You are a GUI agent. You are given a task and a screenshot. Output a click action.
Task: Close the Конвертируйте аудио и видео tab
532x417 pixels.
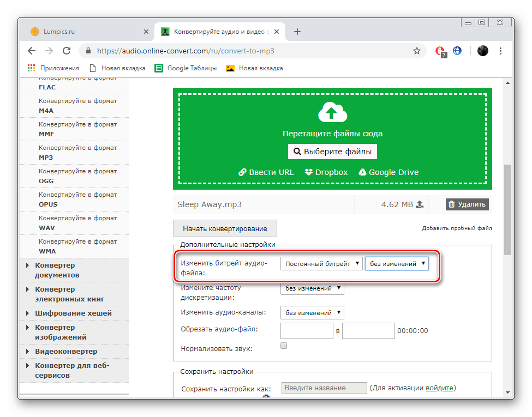[x=277, y=32]
